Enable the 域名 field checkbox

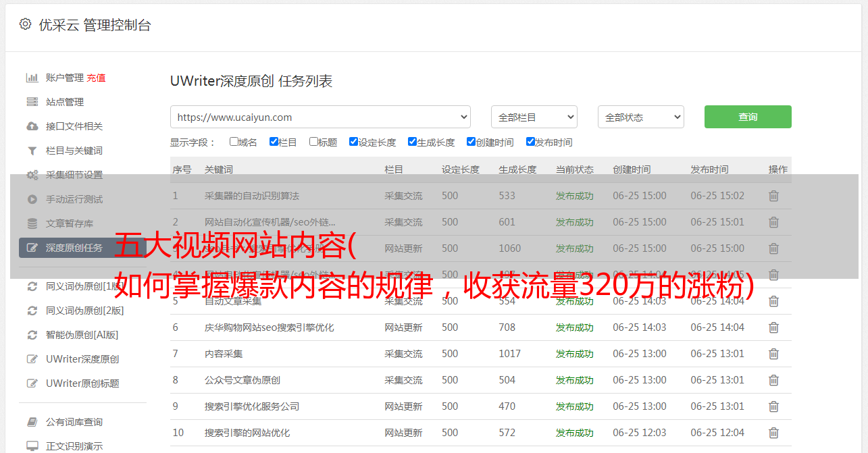234,142
